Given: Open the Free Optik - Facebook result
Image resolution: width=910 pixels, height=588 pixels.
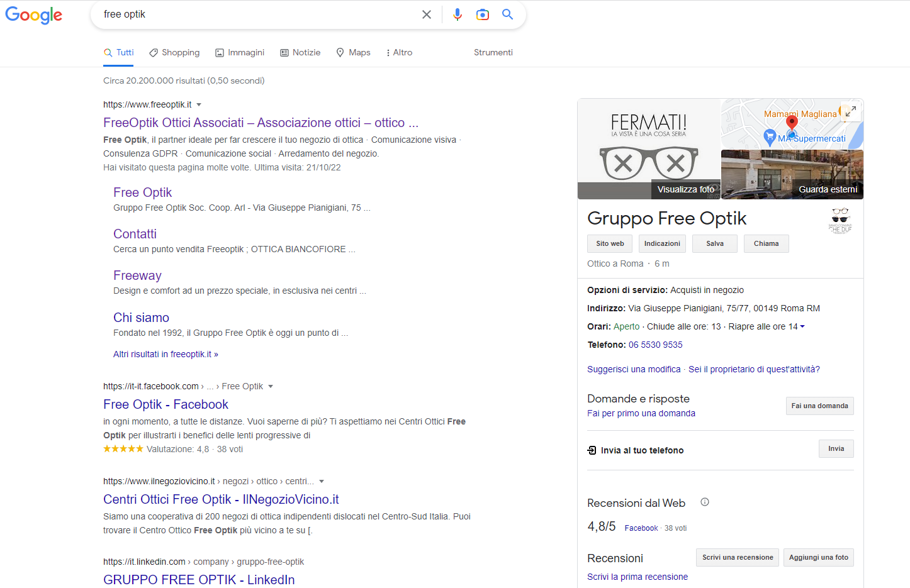Looking at the screenshot, I should click(166, 404).
